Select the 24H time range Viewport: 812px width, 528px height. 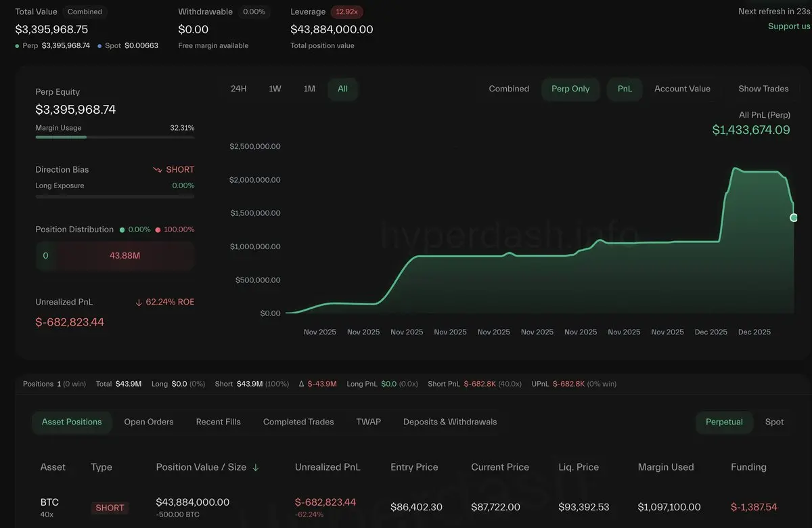click(x=238, y=89)
